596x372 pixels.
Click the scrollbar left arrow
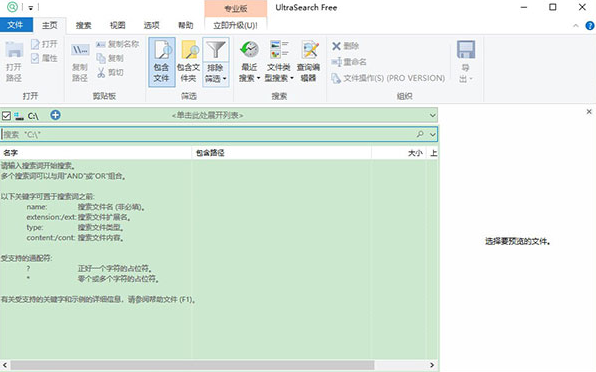click(x=5, y=365)
